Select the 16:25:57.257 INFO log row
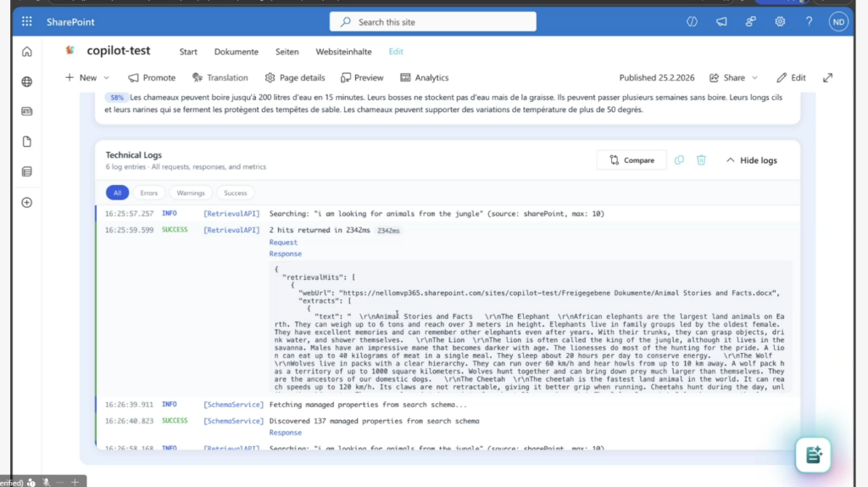Image resolution: width=868 pixels, height=487 pixels. point(448,213)
